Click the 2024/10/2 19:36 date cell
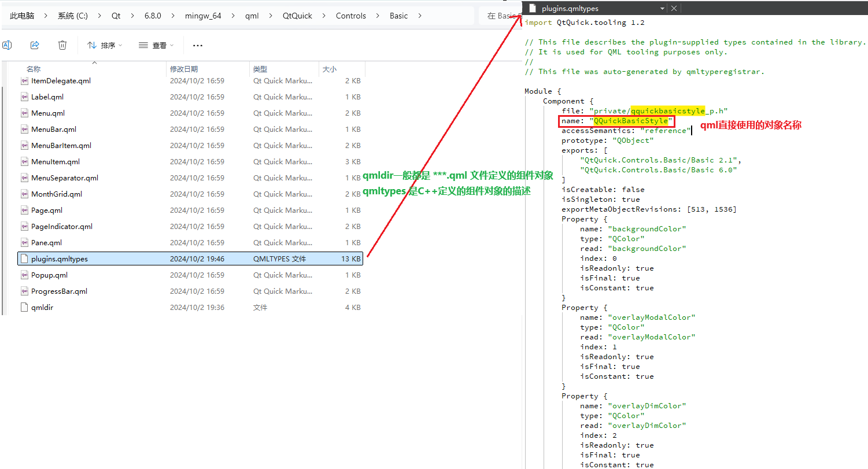The height and width of the screenshot is (469, 868). [197, 307]
